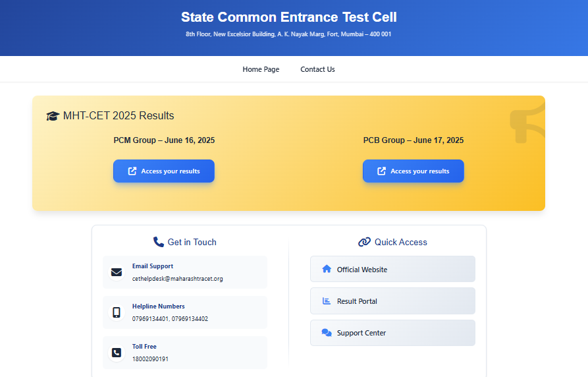
Task: Open the Support Center quick link
Action: [392, 333]
